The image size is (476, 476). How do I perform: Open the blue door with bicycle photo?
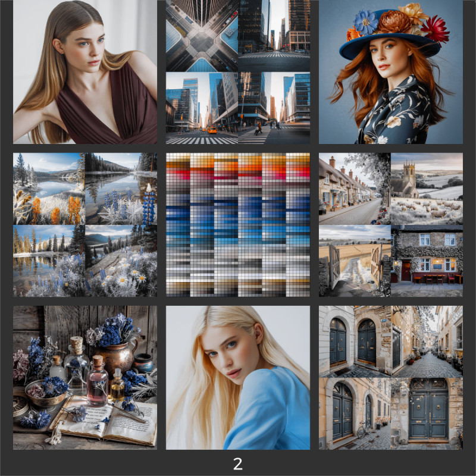point(355,414)
